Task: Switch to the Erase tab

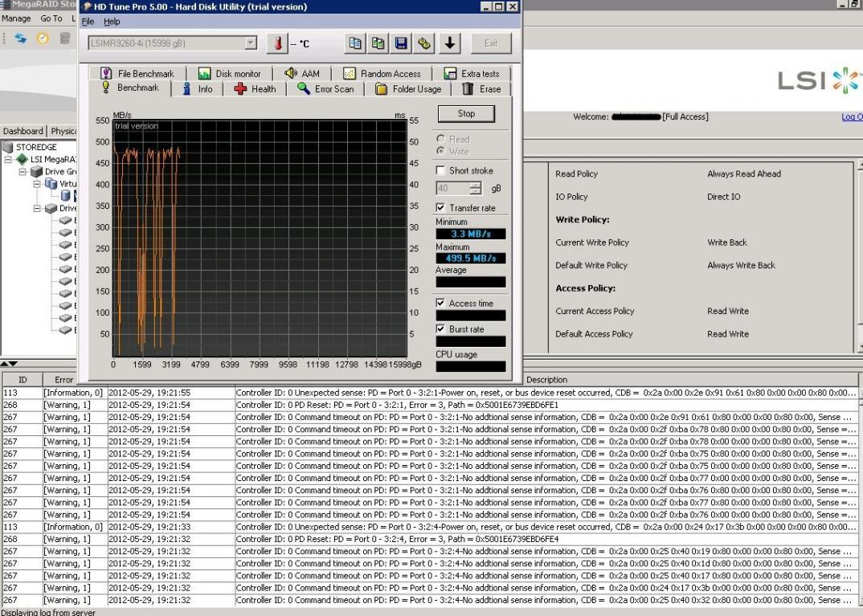Action: pyautogui.click(x=481, y=89)
